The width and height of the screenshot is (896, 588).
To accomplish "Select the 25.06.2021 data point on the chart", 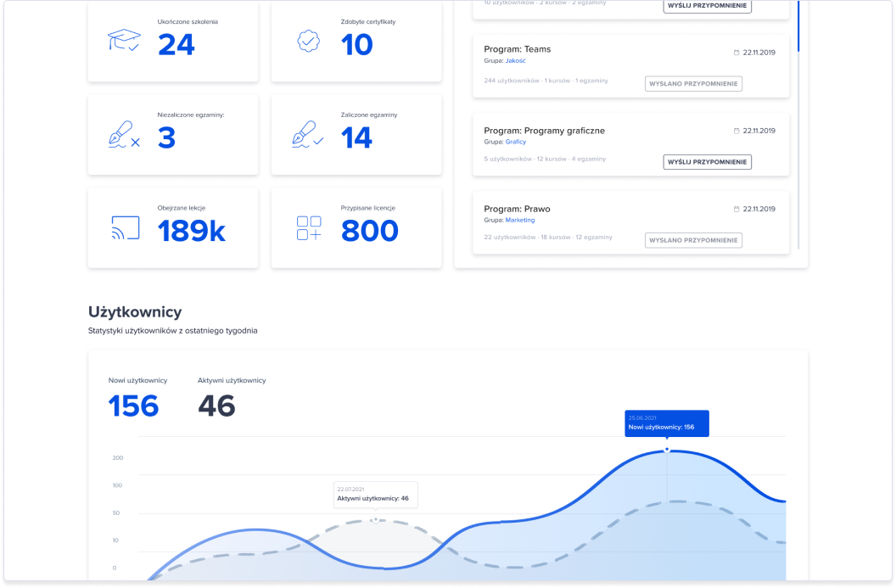I will point(667,450).
